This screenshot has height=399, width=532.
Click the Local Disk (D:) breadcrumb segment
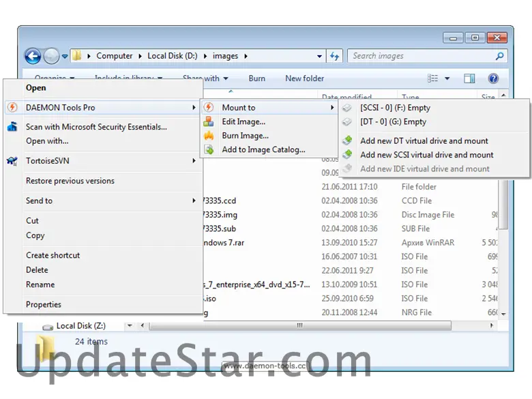[173, 56]
